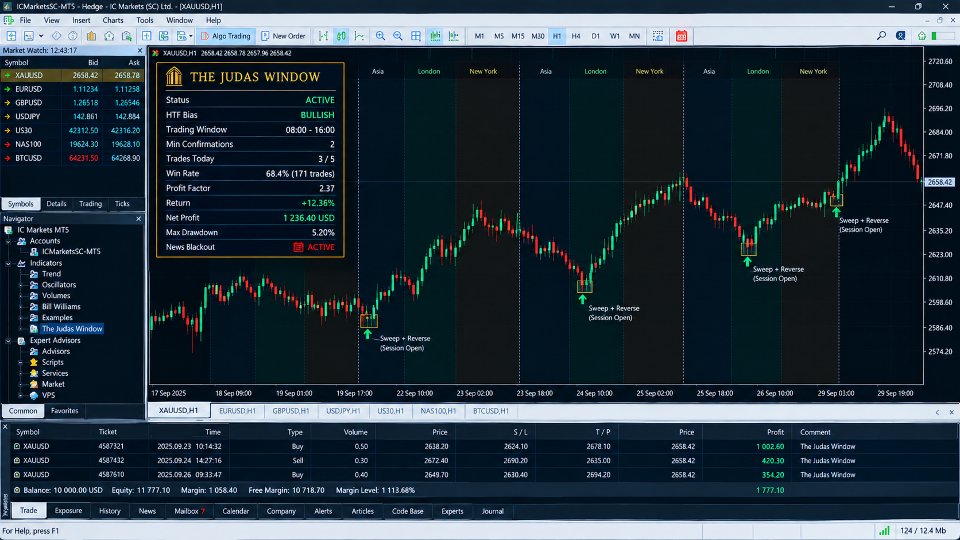Screen dimensions: 960x540
Task: Close the Market Watch panel
Action: [139, 50]
